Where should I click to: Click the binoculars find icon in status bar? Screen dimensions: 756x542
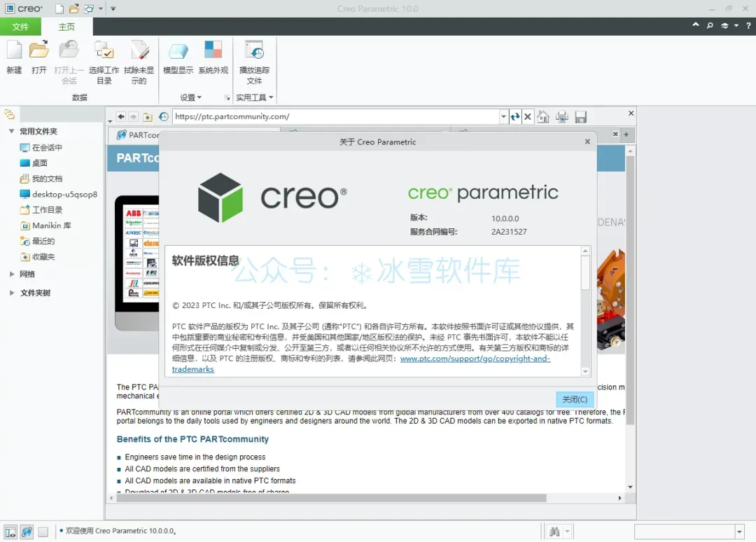click(x=554, y=531)
